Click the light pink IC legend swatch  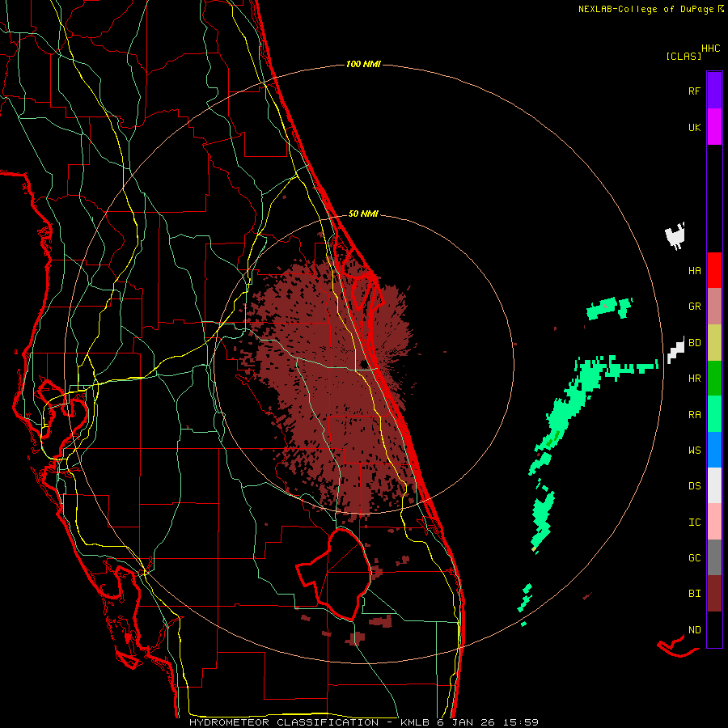click(714, 522)
